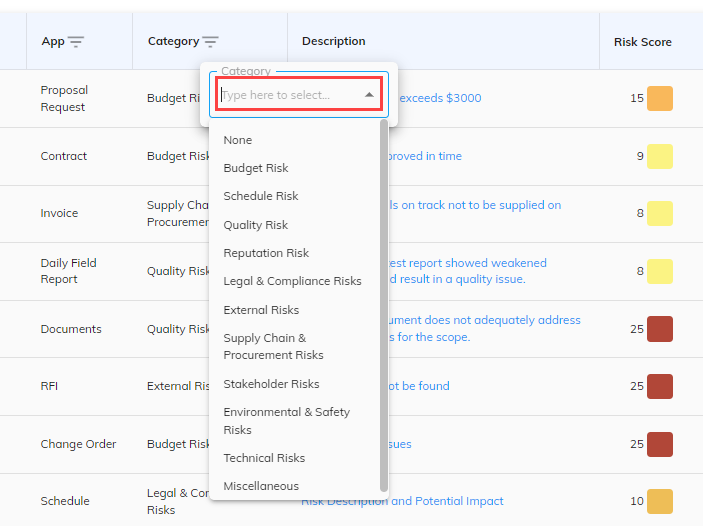Collapse the Category dropdown arrow

pos(369,95)
